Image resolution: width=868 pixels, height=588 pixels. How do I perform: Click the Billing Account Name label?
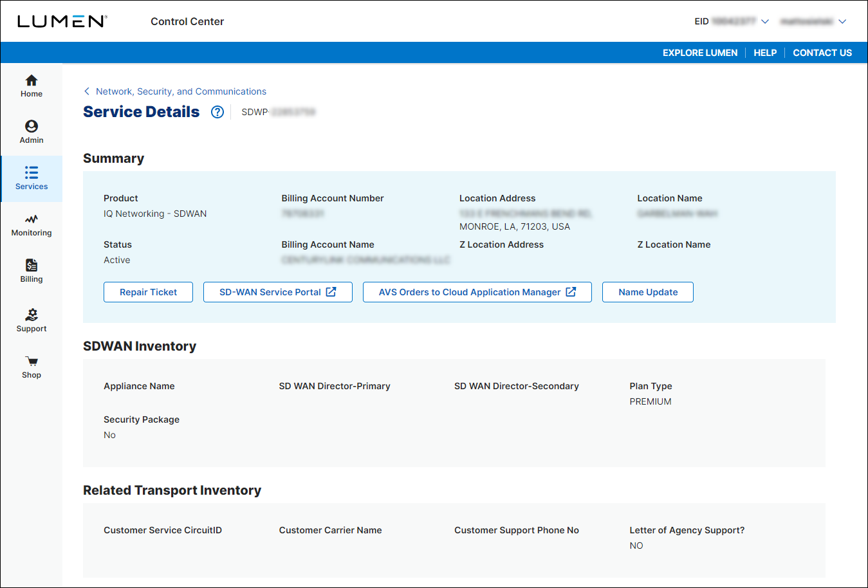[x=328, y=244]
